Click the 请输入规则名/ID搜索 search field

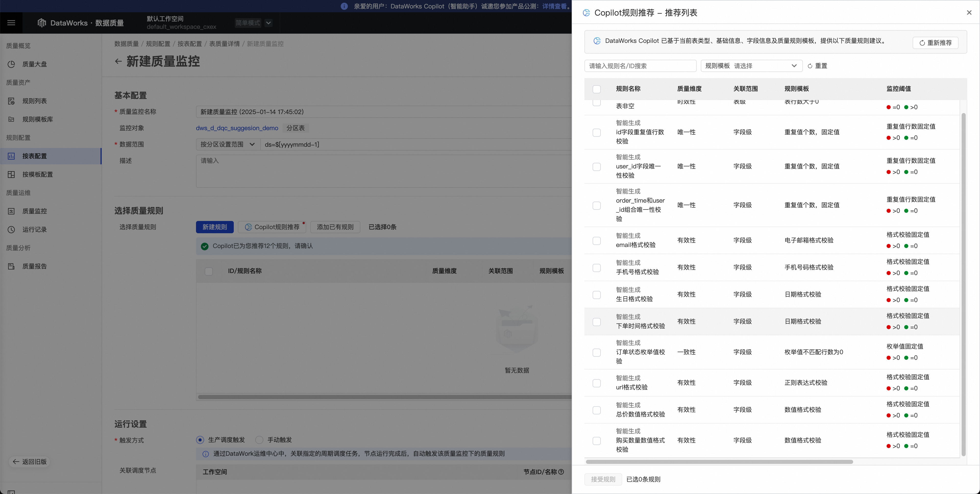click(640, 66)
